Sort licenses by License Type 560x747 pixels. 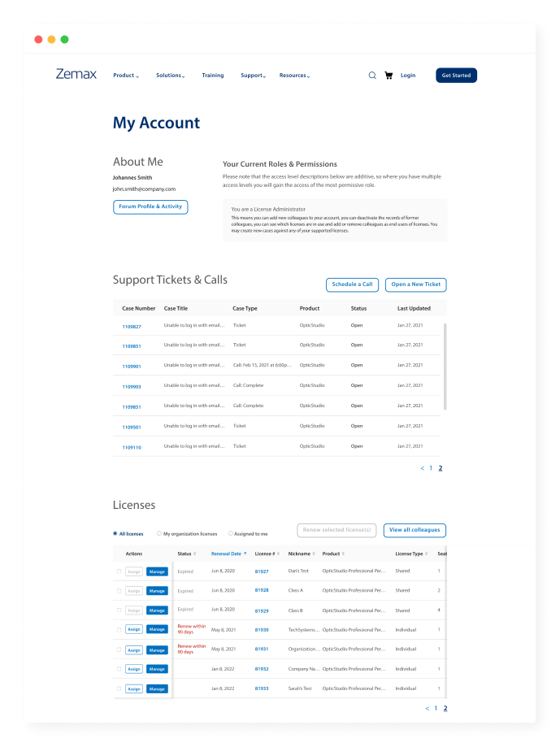tap(411, 554)
